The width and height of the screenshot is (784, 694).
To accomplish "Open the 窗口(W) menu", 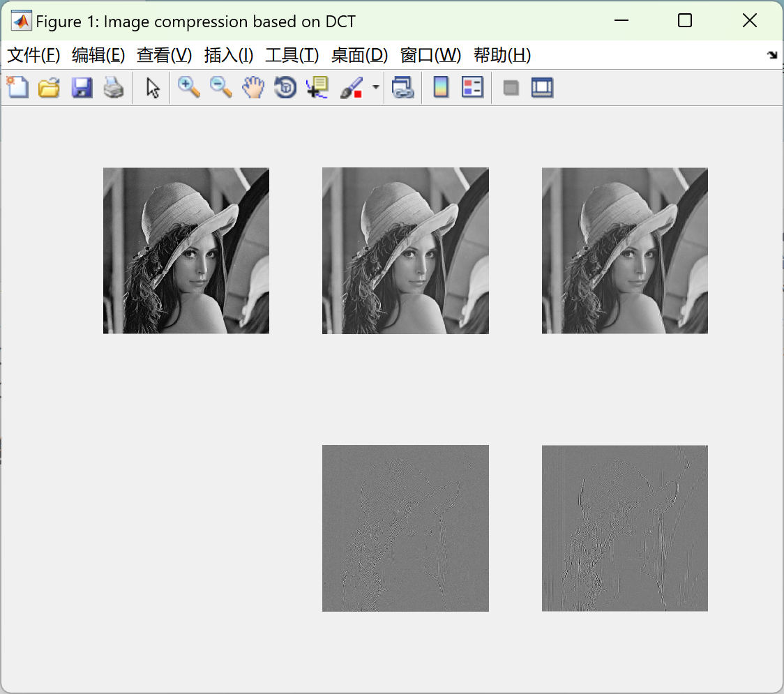I will (x=430, y=55).
